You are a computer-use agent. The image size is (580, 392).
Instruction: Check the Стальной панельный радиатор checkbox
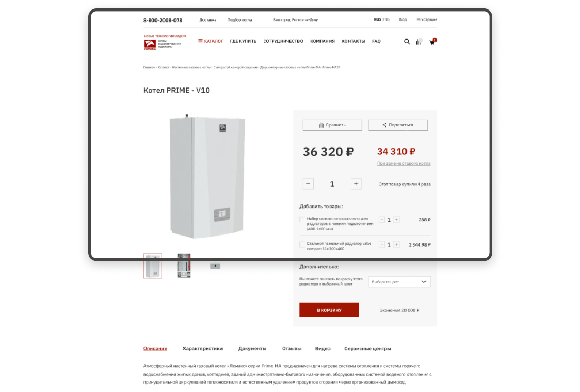tap(302, 244)
